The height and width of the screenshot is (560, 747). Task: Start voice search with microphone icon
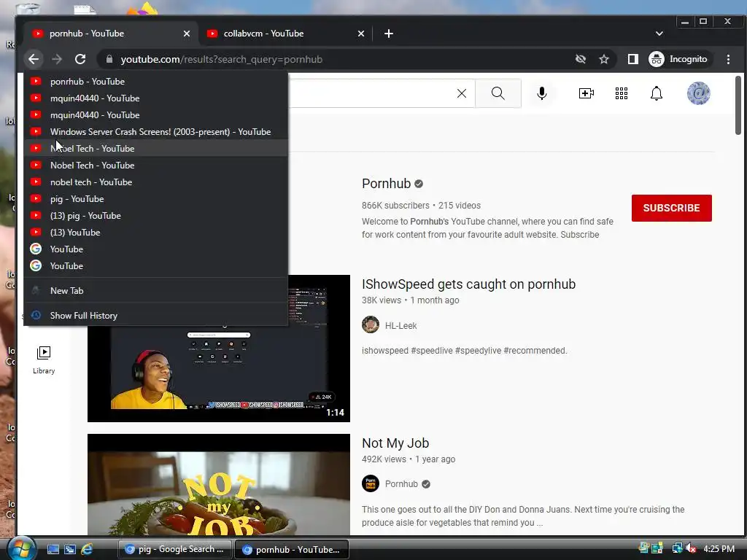point(542,93)
